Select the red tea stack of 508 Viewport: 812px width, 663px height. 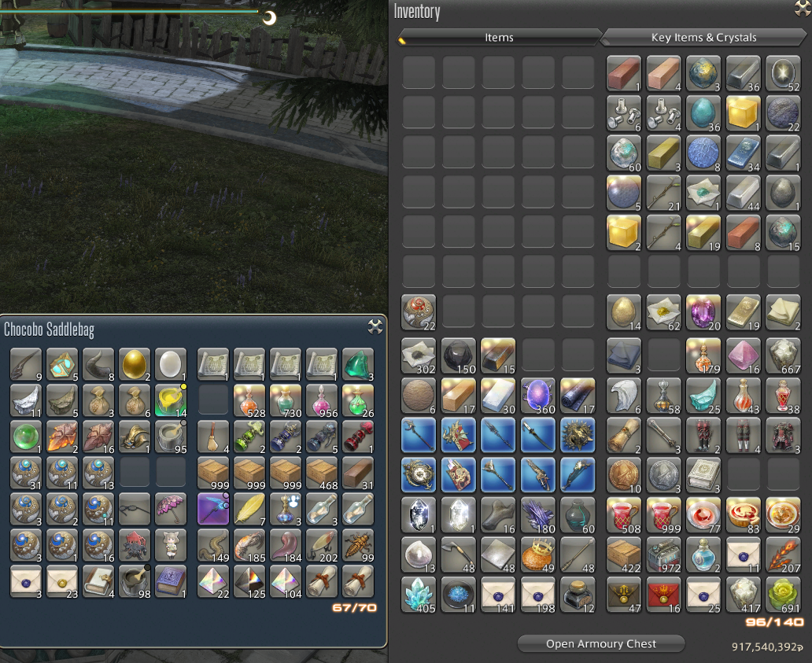tap(623, 515)
